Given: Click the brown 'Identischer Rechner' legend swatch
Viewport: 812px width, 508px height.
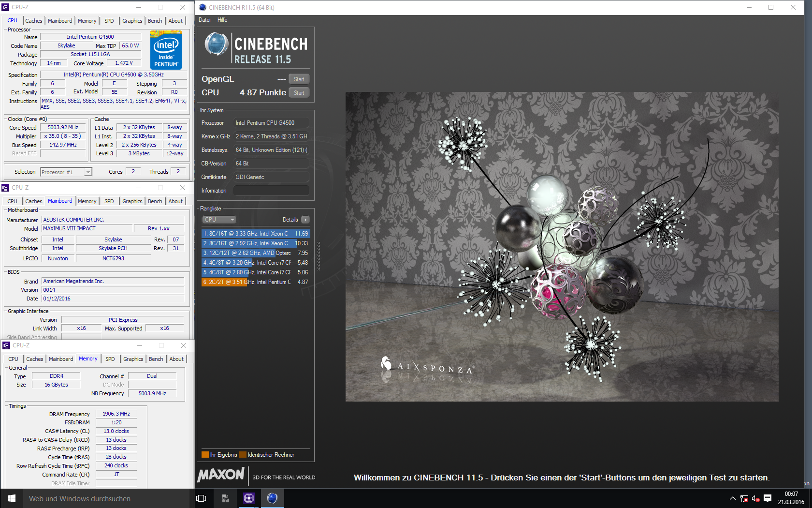Looking at the screenshot, I should [243, 454].
